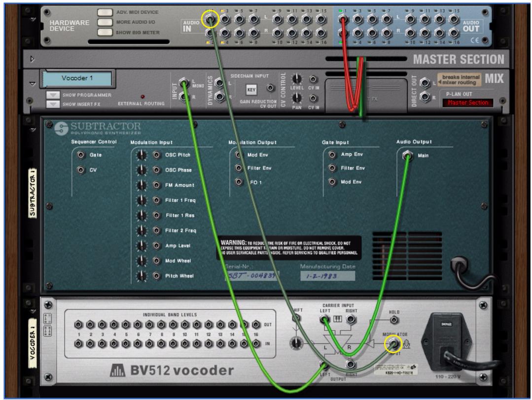Viewport: 532px width, 400px height.
Task: Toggle the SHOW BIG METER button
Action: tap(105, 32)
